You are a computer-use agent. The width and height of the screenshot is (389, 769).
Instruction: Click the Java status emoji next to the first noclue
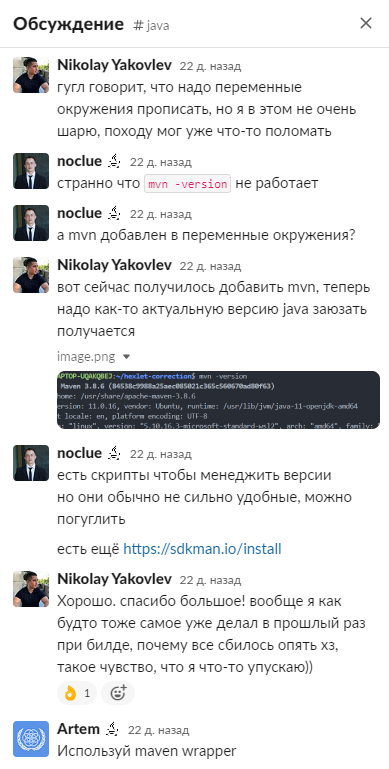(115, 160)
